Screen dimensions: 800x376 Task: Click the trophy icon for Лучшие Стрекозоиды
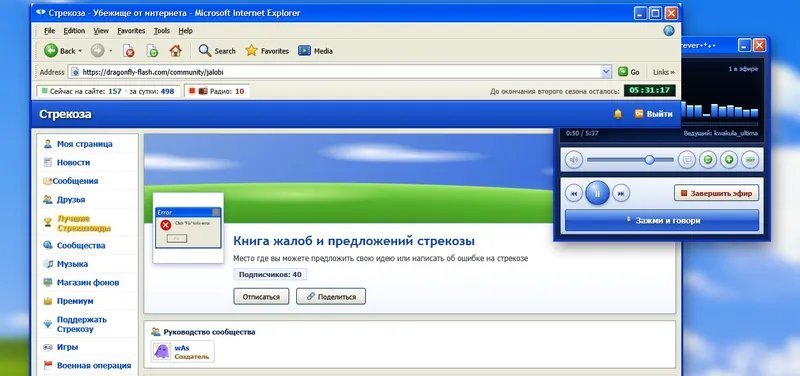point(48,222)
